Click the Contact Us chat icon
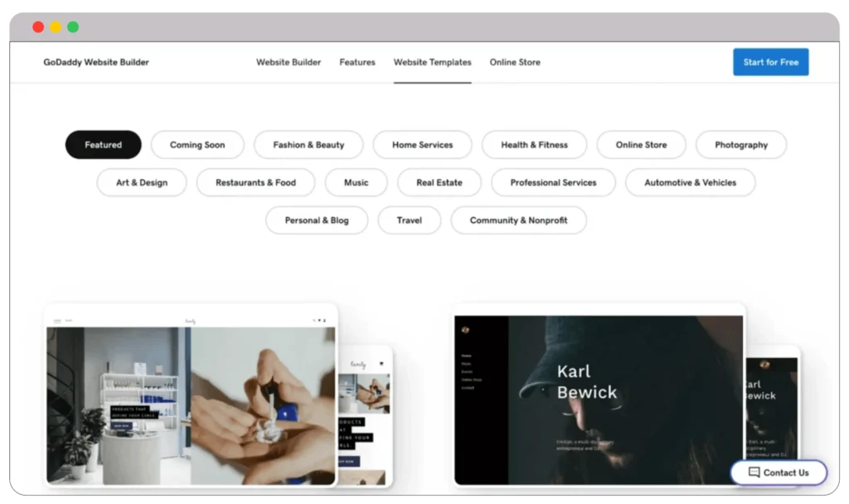 754,472
